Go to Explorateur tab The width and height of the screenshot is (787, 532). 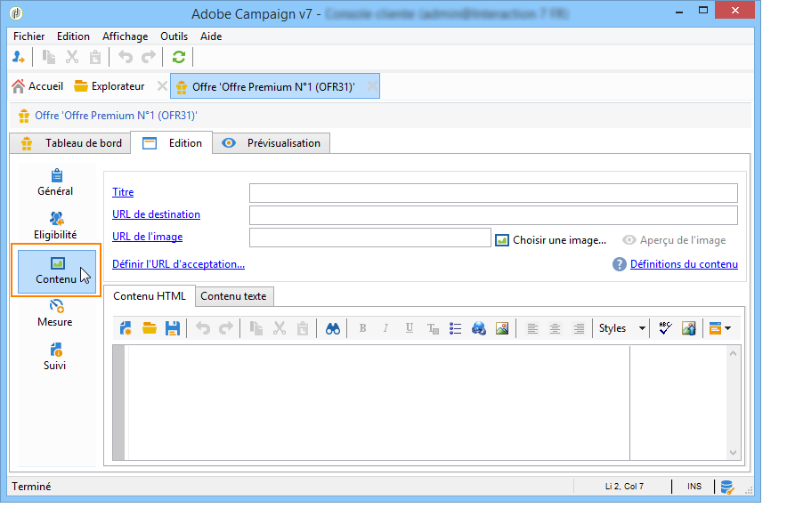110,86
